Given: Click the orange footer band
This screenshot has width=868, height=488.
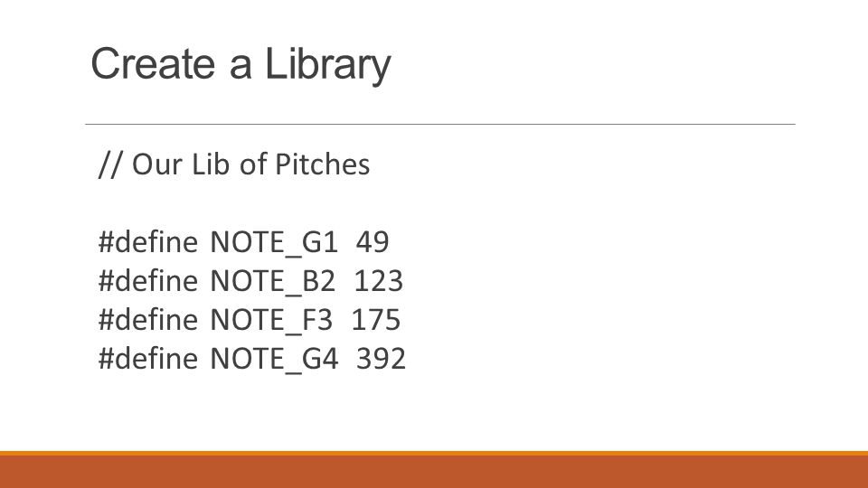Looking at the screenshot, I should [x=434, y=470].
